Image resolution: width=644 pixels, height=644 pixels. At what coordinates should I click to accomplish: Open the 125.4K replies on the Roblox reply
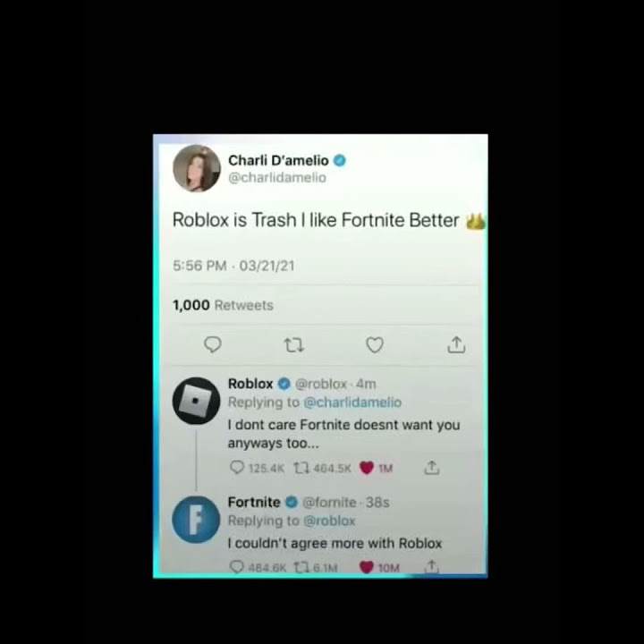(x=257, y=468)
